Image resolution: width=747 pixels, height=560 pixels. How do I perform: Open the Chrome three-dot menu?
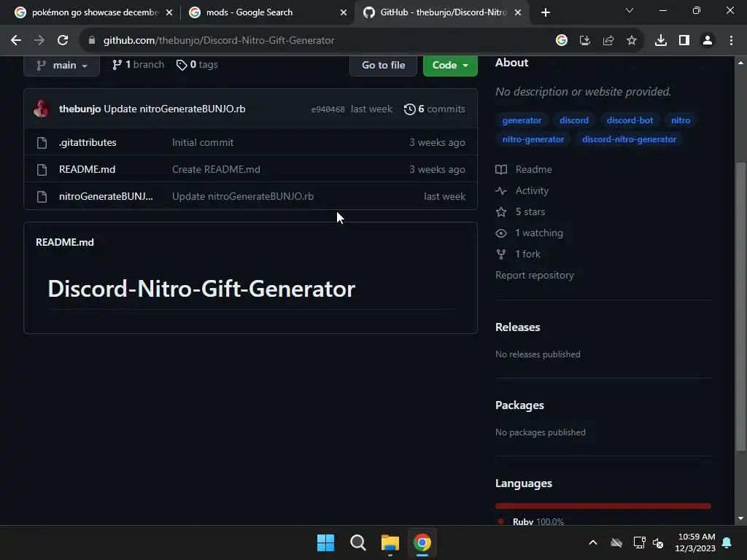[731, 41]
